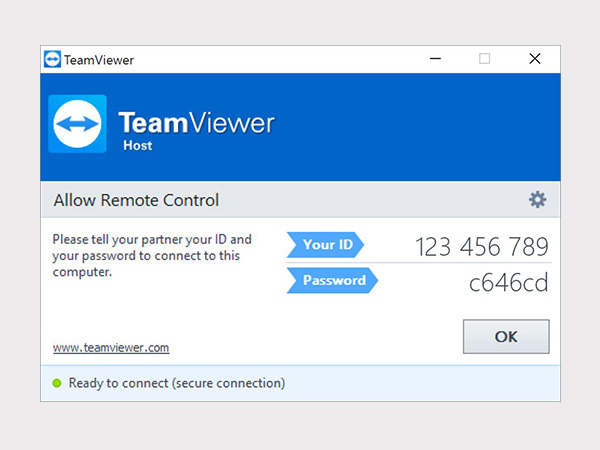Click the 'Please tell your partner' instruction text
The image size is (600, 450).
click(151, 256)
